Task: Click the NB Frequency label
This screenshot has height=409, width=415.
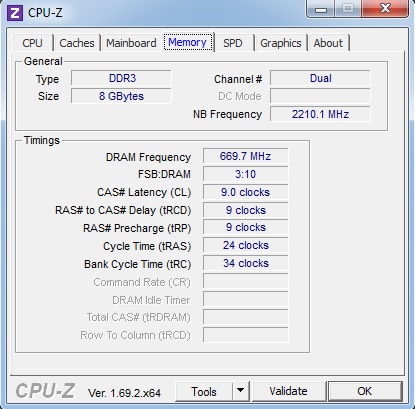Action: pyautogui.click(x=227, y=114)
